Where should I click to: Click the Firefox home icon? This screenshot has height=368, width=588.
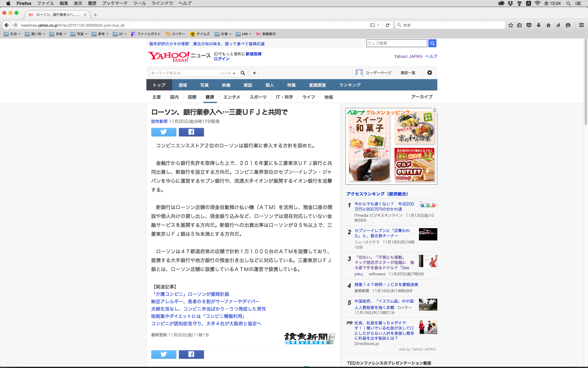point(548,25)
